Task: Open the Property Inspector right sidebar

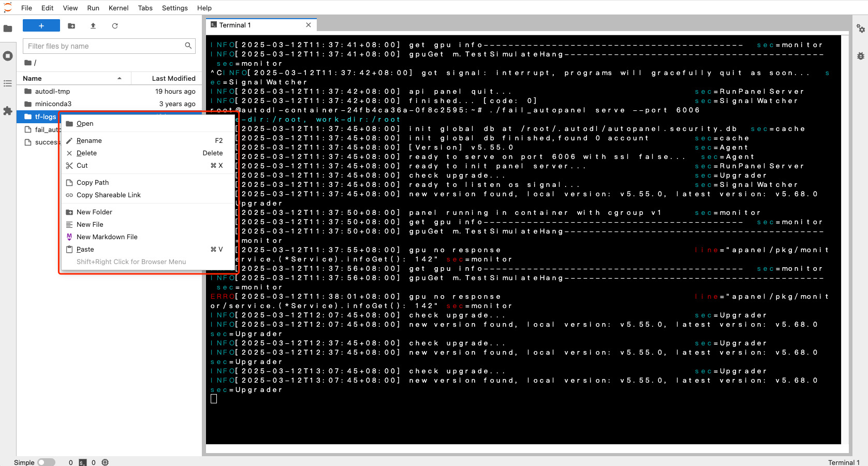Action: (x=861, y=28)
